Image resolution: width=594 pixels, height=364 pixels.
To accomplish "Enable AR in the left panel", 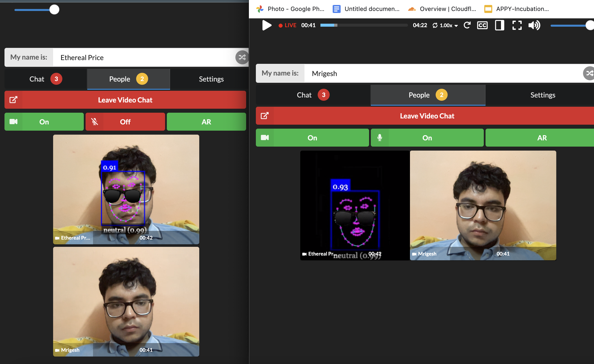I will (206, 122).
